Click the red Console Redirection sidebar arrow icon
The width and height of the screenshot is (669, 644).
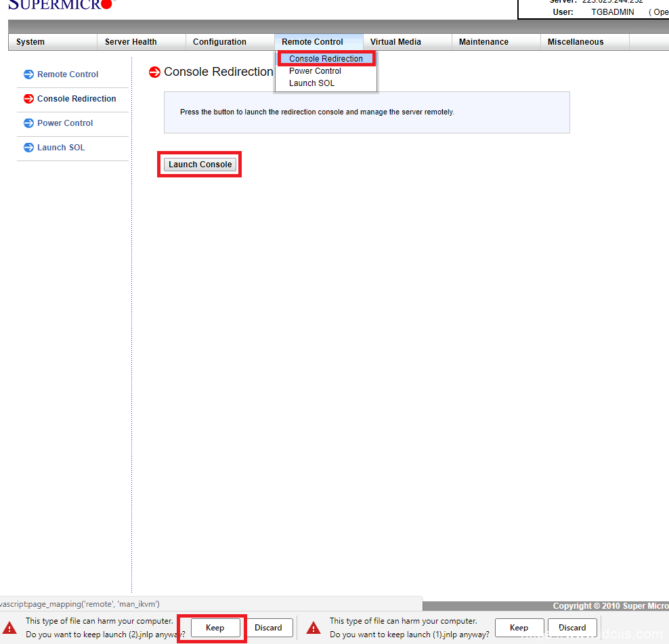(28, 99)
